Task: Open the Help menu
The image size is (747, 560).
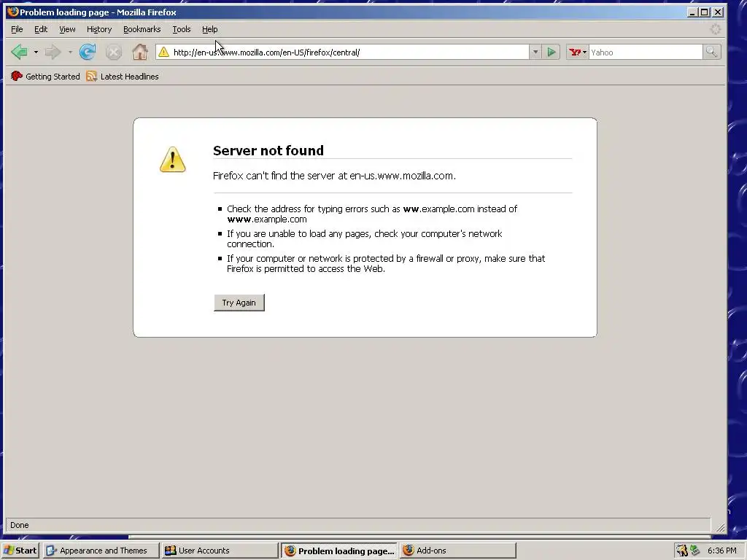Action: pyautogui.click(x=209, y=29)
